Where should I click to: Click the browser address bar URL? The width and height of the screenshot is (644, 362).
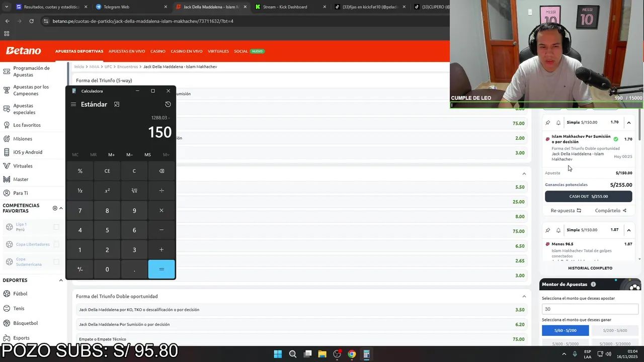pos(143,21)
